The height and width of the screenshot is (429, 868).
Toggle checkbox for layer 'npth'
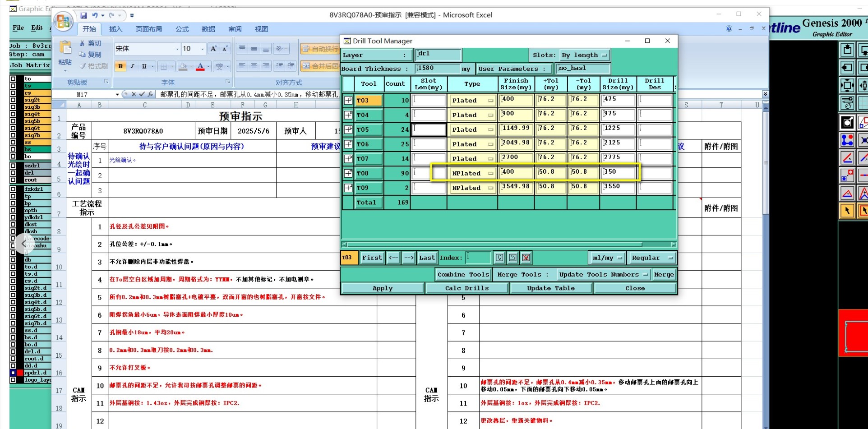coord(13,210)
